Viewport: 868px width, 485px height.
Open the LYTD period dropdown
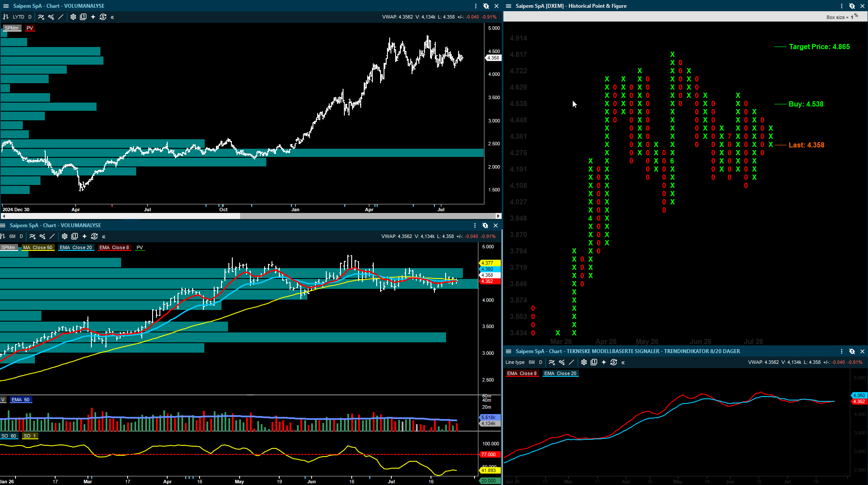click(19, 17)
